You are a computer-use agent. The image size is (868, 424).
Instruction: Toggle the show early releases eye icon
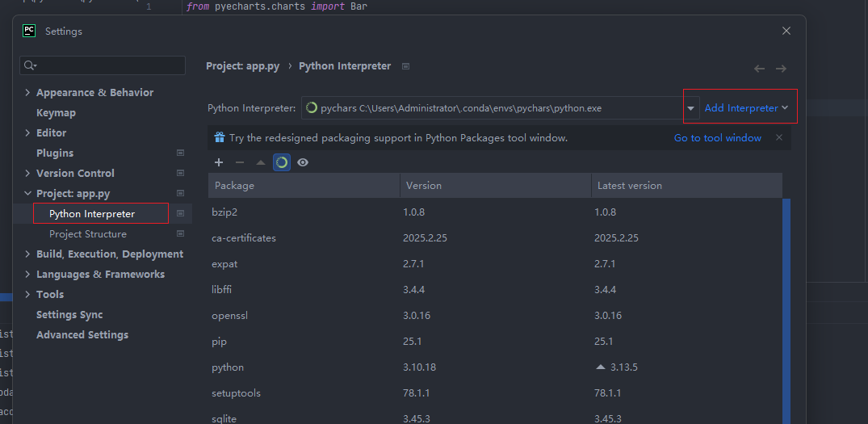[303, 162]
